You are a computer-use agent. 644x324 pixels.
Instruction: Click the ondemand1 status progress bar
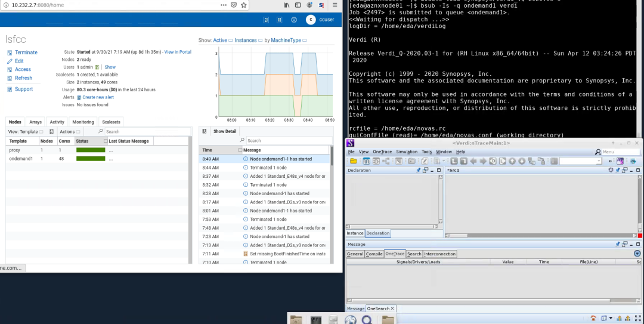[x=91, y=159]
